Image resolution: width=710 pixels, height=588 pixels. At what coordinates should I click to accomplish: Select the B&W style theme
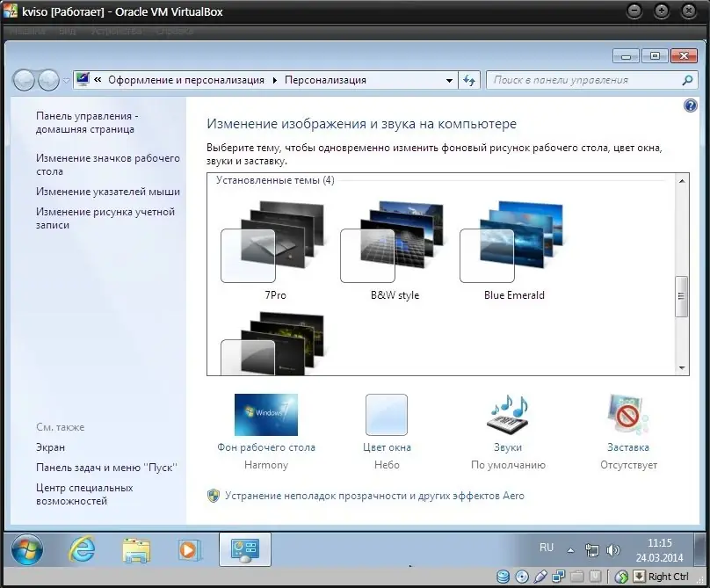(x=395, y=242)
